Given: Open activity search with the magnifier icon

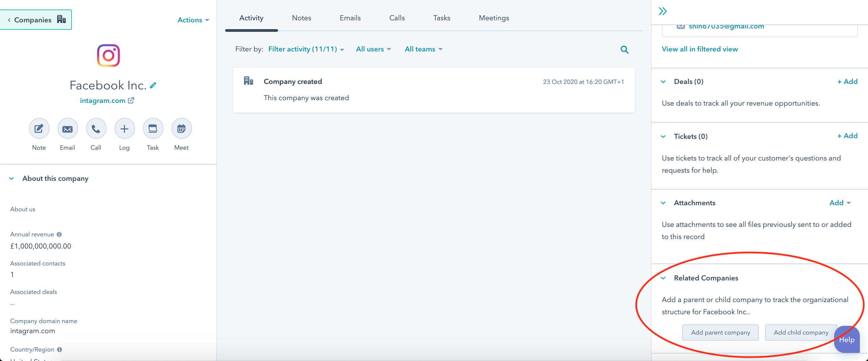Looking at the screenshot, I should coord(625,49).
